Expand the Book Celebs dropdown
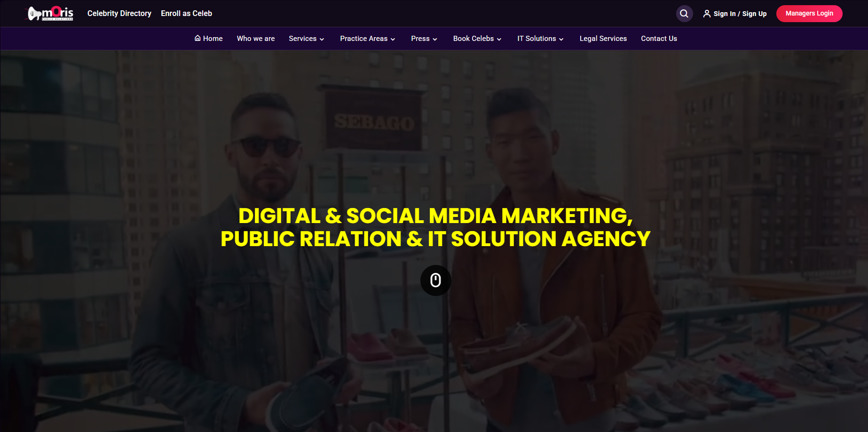Image resolution: width=868 pixels, height=432 pixels. [x=477, y=39]
